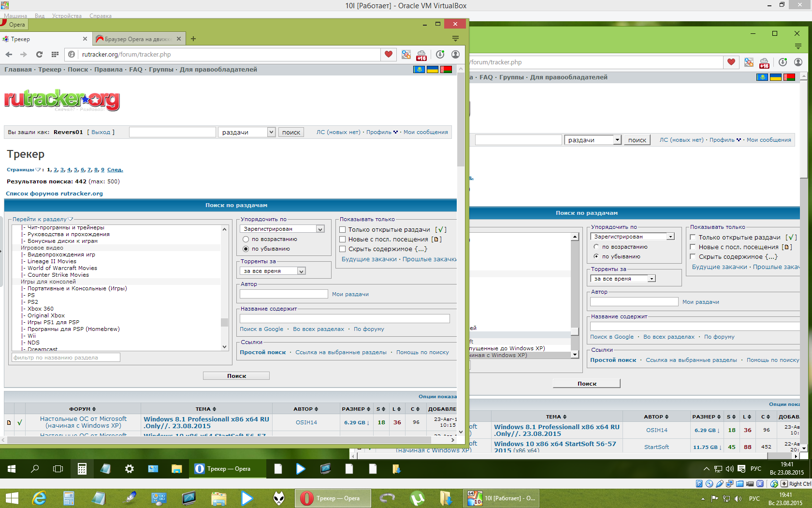Click heart bookmark icon in background Opera window
This screenshot has width=812, height=508.
[731, 62]
